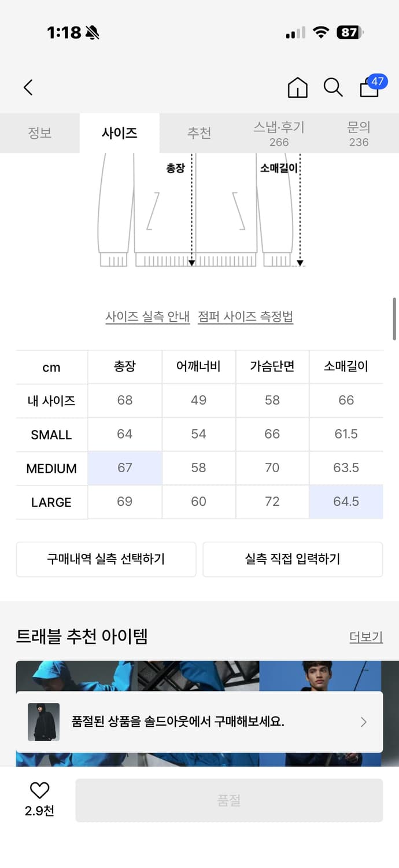
Task: Open the sold-out purchase banner
Action: [x=199, y=722]
